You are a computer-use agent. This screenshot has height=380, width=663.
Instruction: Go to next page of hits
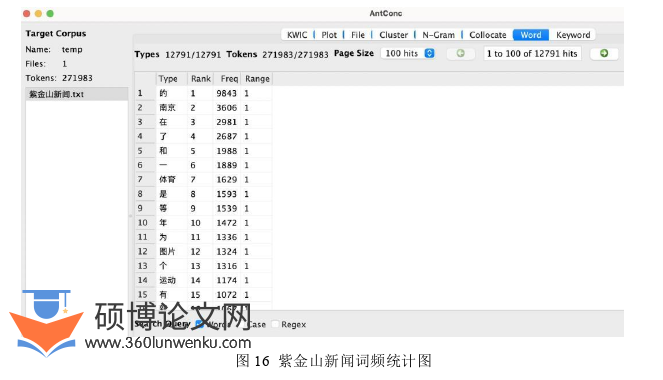pos(604,53)
